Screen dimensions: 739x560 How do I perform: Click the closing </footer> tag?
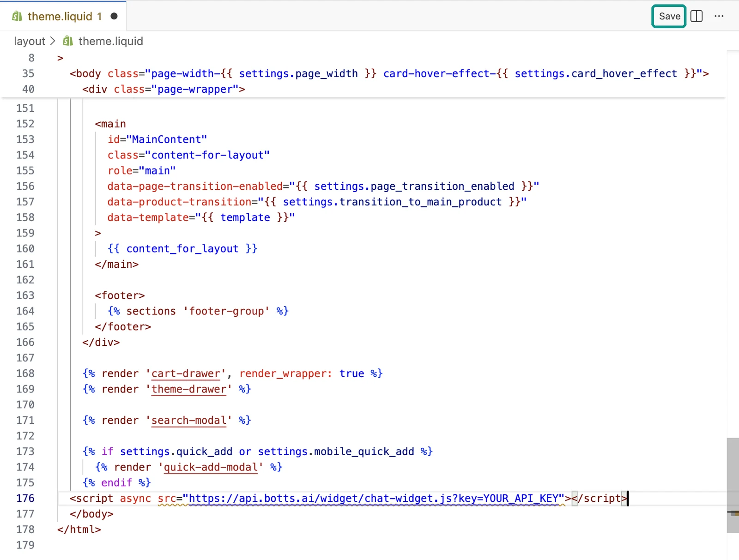[x=123, y=327]
